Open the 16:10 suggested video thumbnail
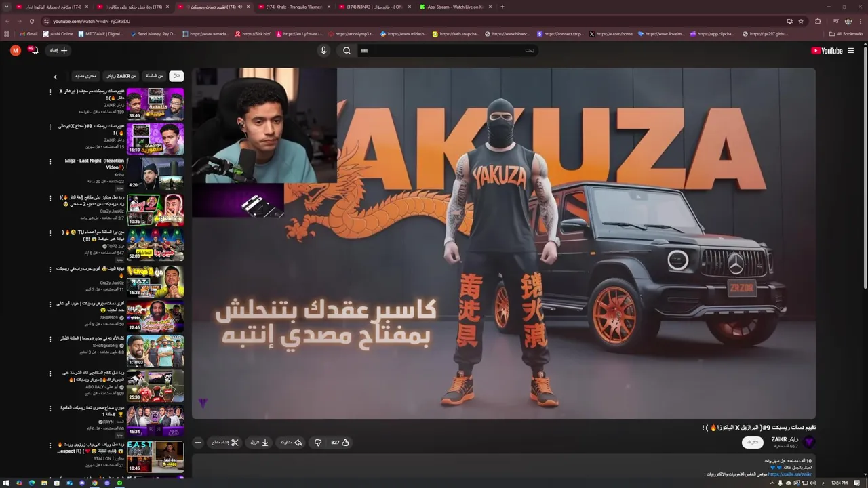868x488 pixels. coord(155,139)
